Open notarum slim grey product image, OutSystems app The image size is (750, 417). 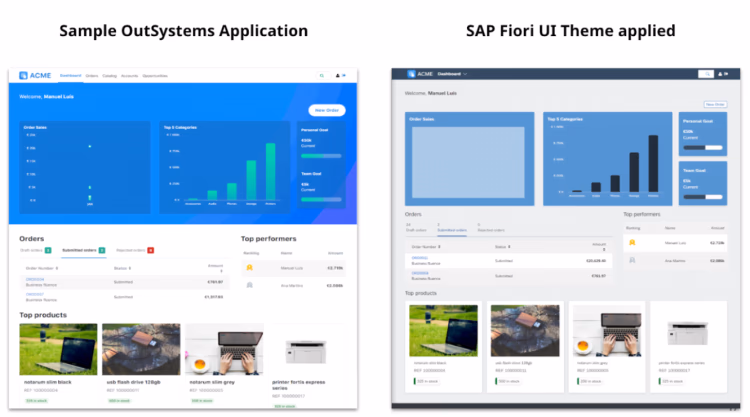click(x=224, y=349)
